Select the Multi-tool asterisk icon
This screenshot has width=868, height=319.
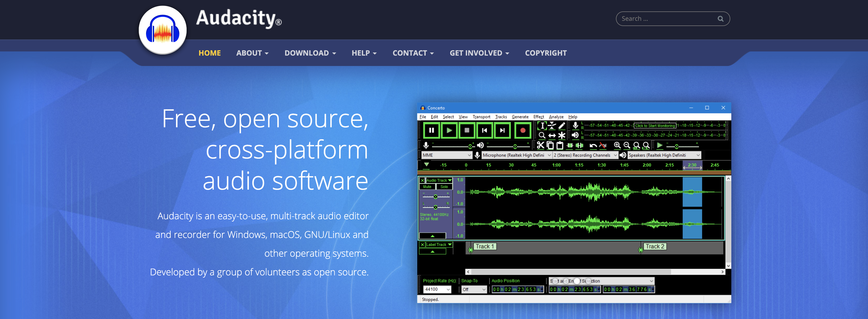[x=562, y=135]
